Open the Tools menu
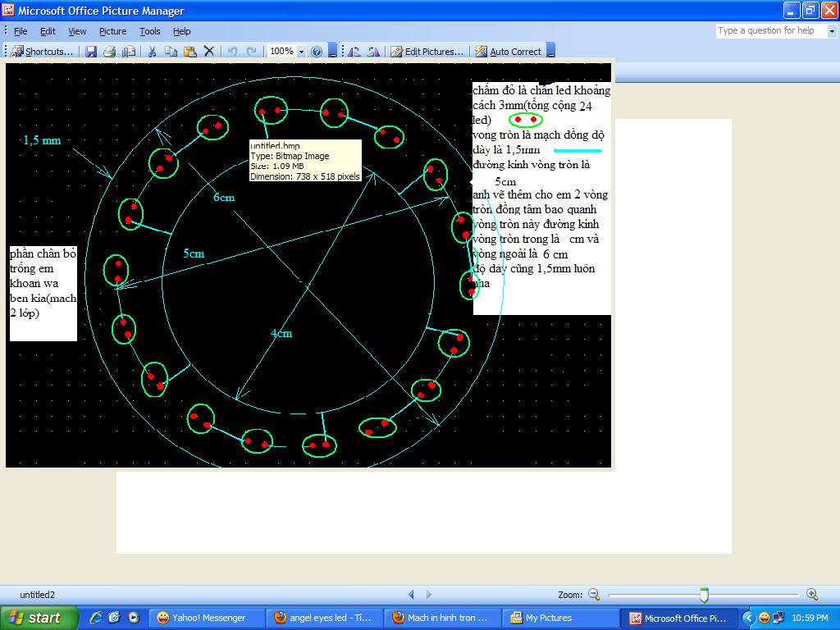The height and width of the screenshot is (630, 840). pos(150,31)
